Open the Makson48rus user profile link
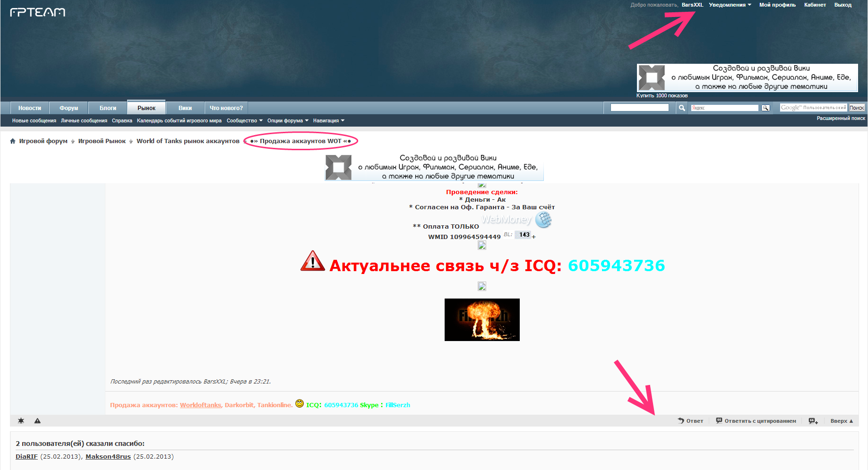868x470 pixels. point(108,456)
